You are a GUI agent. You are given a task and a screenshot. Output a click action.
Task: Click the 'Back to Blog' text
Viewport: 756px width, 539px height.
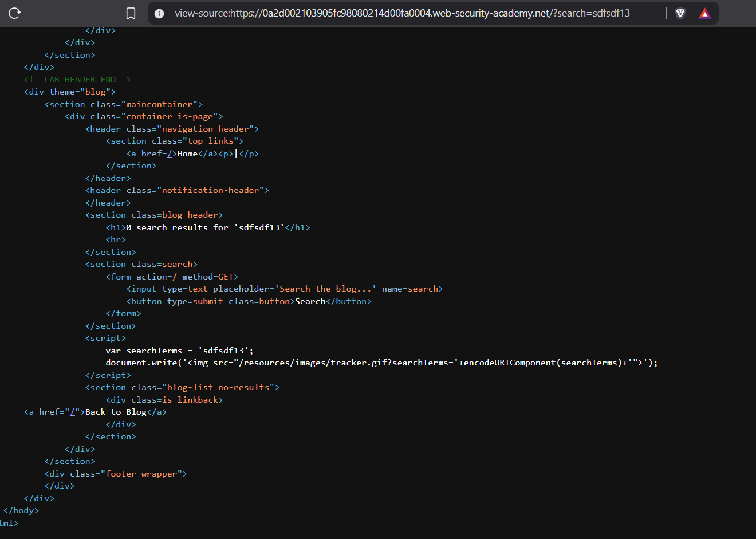coord(116,412)
